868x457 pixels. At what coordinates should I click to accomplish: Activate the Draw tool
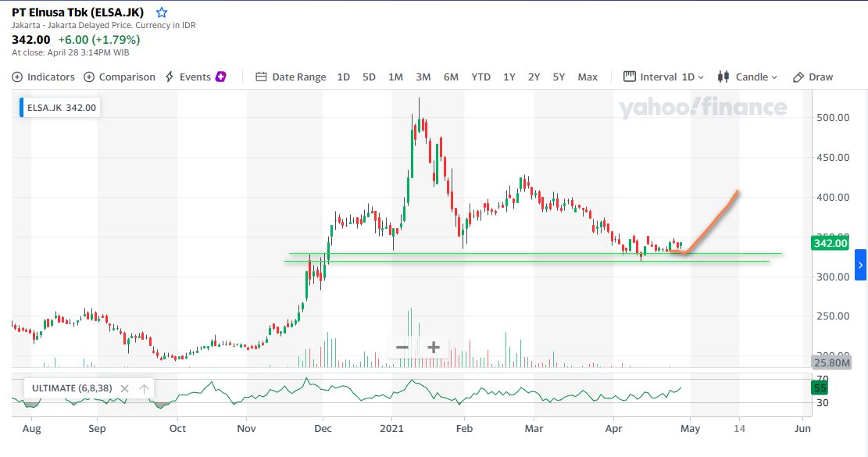pyautogui.click(x=813, y=77)
